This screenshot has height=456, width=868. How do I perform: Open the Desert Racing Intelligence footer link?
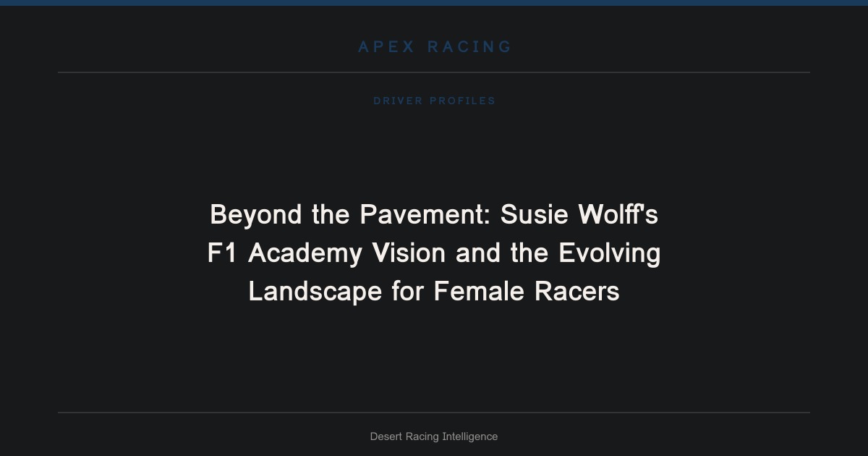(434, 436)
